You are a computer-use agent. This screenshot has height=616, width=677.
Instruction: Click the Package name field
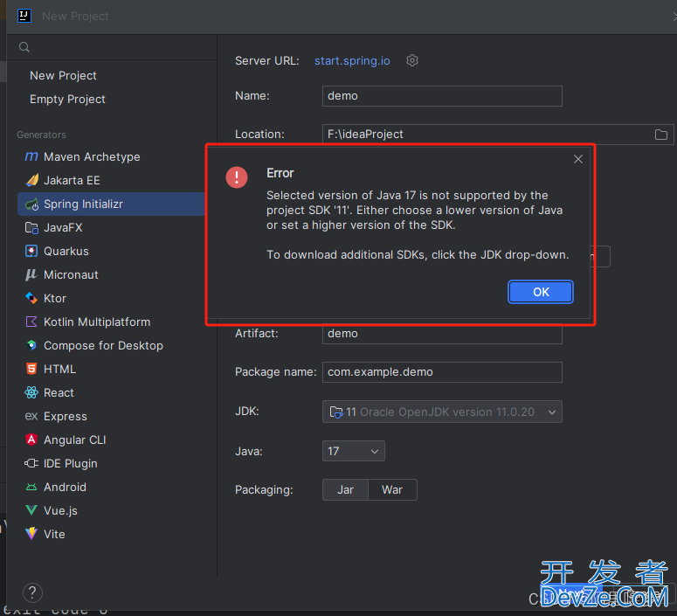442,372
